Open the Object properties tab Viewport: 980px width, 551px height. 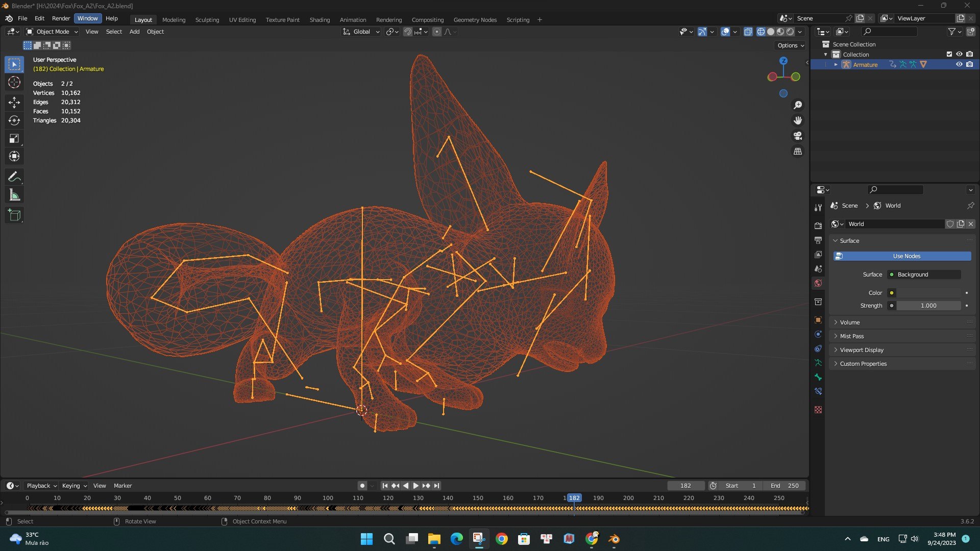tap(818, 320)
